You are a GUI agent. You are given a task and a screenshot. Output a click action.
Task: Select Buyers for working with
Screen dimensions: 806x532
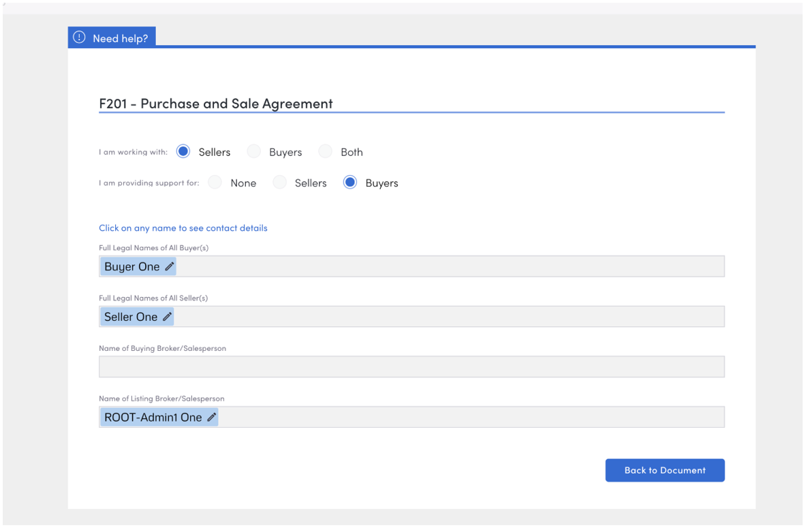[254, 152]
